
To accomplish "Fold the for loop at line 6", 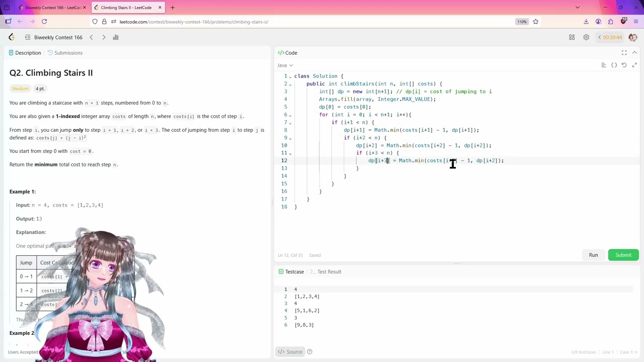I will 290,115.
